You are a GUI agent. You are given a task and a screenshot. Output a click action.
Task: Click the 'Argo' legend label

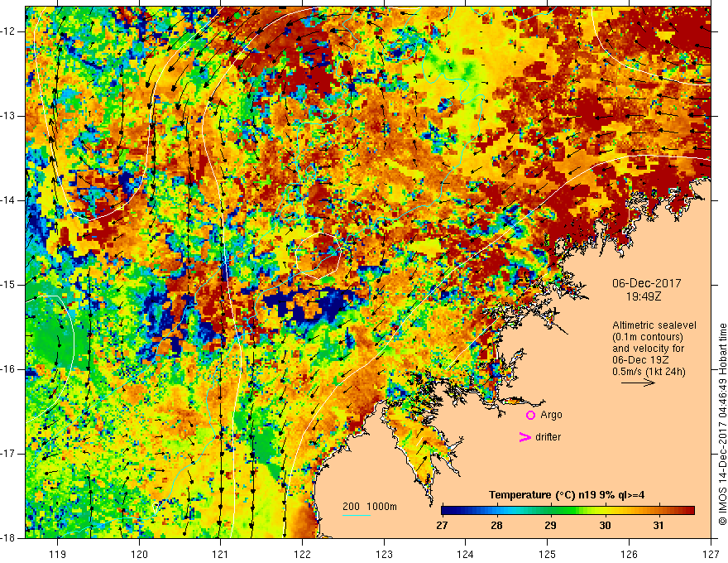[551, 415]
